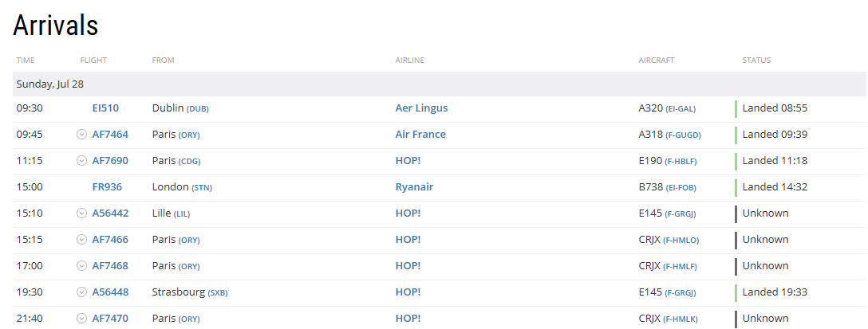Screen dimensions: 868x329
Task: Open flight A56448 link
Action: 110,292
